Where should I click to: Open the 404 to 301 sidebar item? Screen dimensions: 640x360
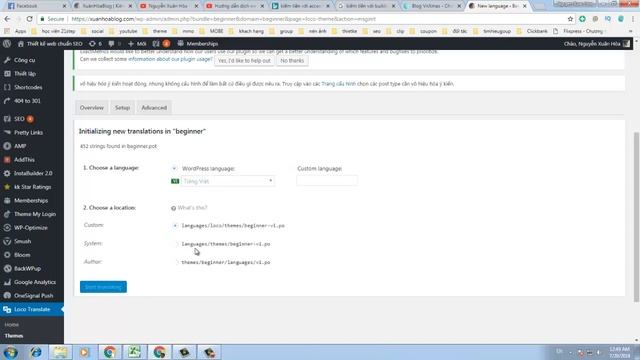coord(27,101)
